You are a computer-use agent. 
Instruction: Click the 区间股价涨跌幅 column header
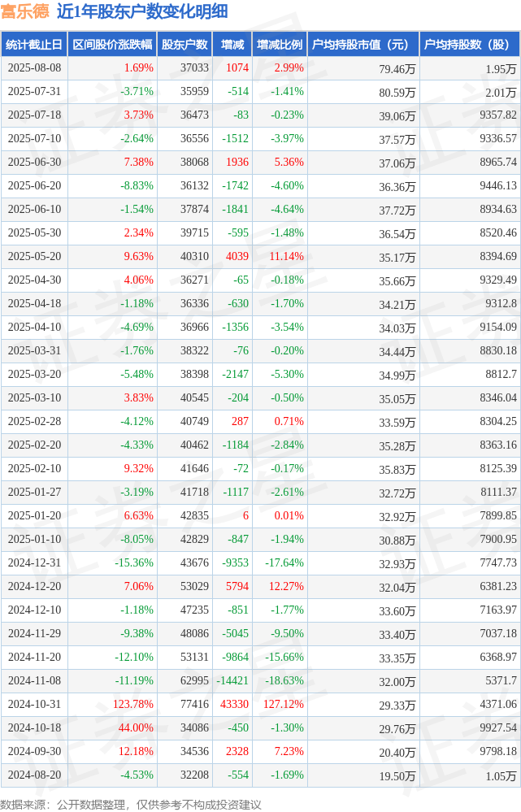coord(112,45)
